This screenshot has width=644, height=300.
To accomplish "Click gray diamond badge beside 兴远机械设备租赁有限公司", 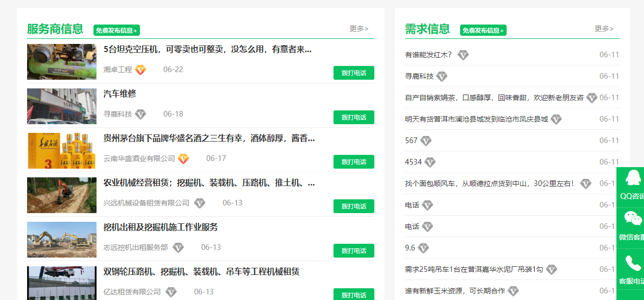I will [x=200, y=203].
